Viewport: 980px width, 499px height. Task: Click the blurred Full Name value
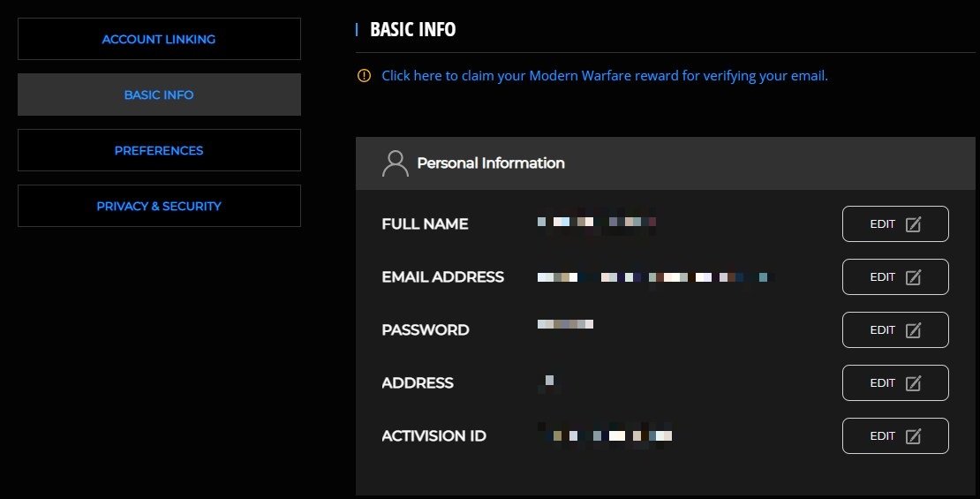point(598,222)
